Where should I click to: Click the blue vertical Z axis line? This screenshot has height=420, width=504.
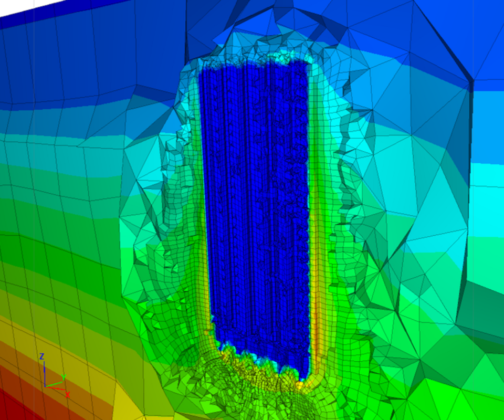pos(44,373)
